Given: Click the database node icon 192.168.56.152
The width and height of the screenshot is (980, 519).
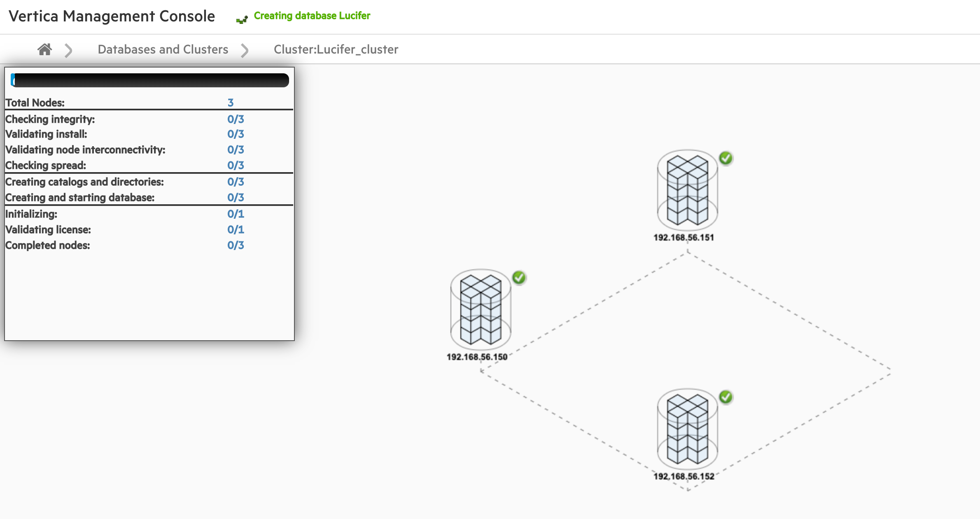Looking at the screenshot, I should (687, 428).
